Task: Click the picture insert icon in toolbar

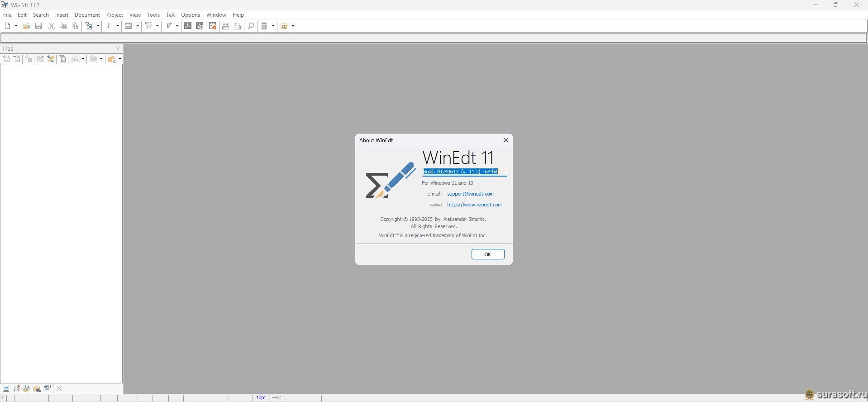Action: (x=129, y=26)
